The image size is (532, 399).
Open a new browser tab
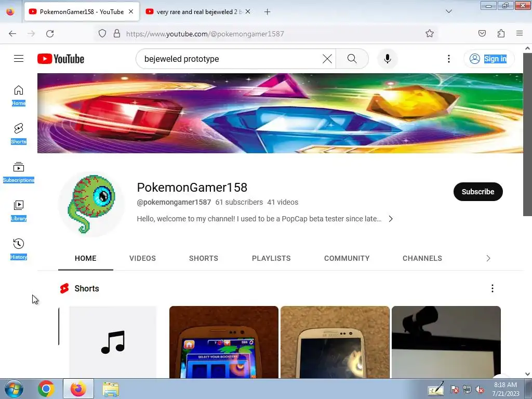268,12
